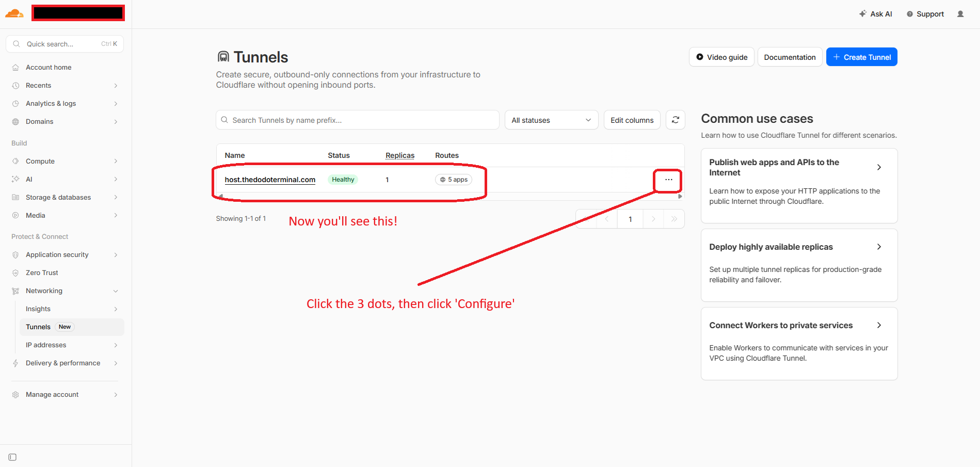
Task: Click the Recents clock icon
Action: point(15,86)
